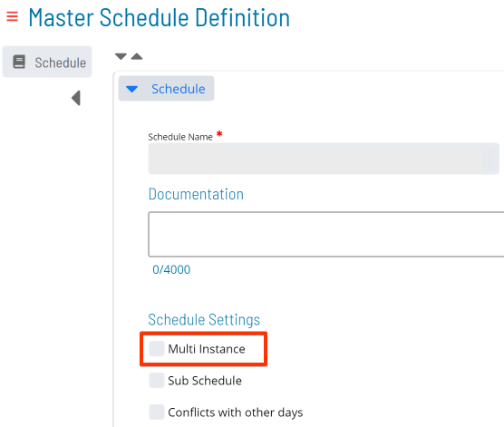The width and height of the screenshot is (504, 427).
Task: Click the book icon beside Schedule
Action: [x=19, y=62]
